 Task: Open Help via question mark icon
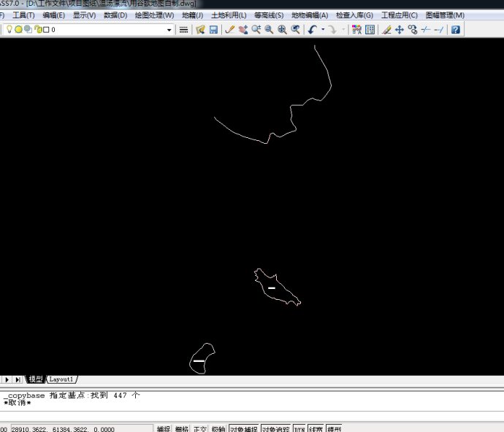click(456, 30)
